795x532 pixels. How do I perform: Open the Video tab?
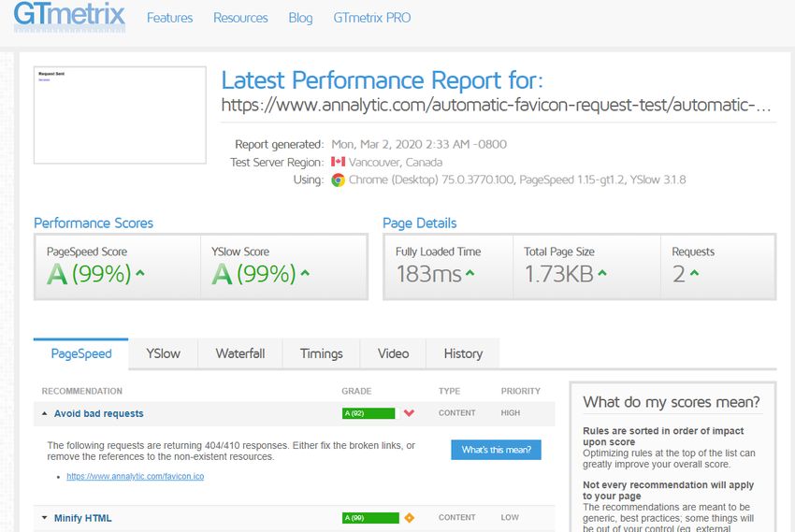pyautogui.click(x=394, y=353)
